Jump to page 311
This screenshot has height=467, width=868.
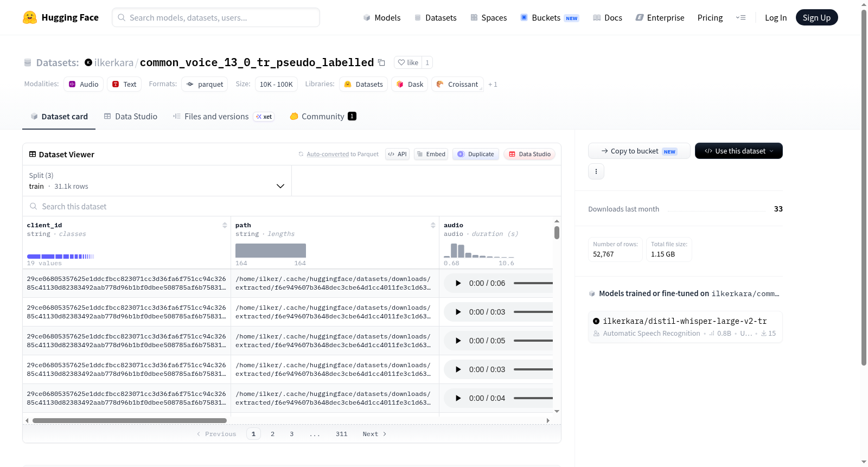point(341,434)
